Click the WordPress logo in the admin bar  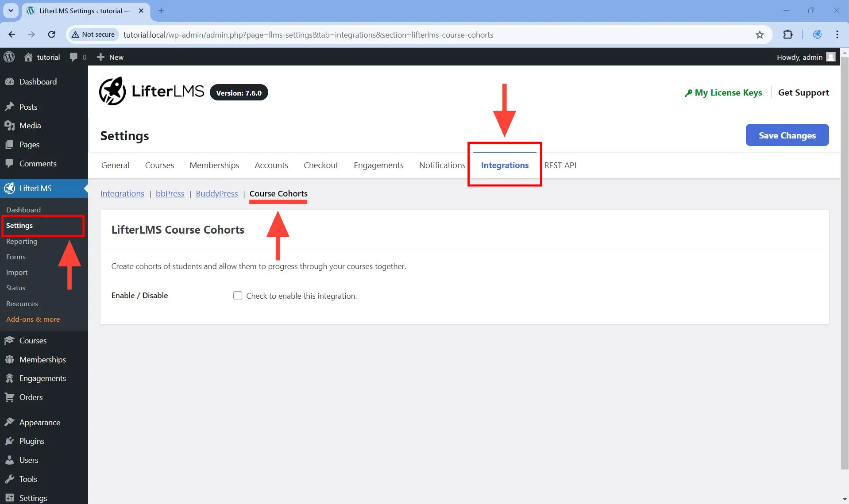pyautogui.click(x=9, y=57)
